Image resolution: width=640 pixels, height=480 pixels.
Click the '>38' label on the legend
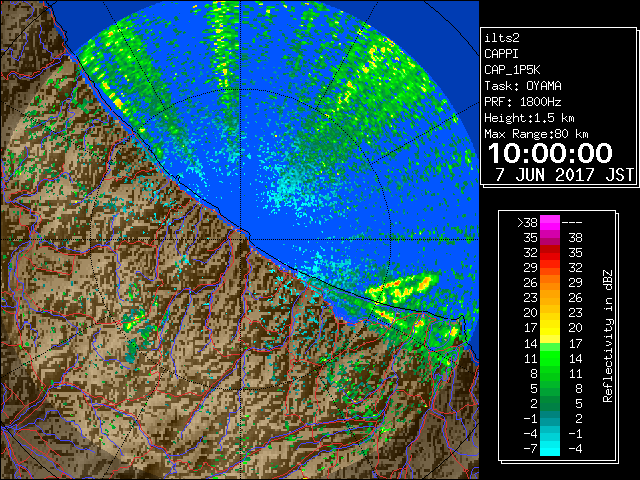(527, 223)
